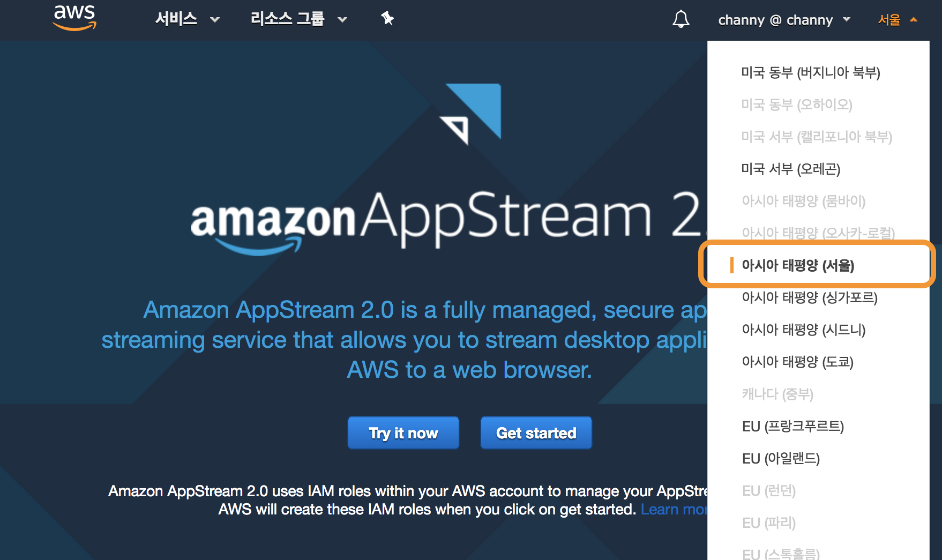This screenshot has width=942, height=560.
Task: Click the pin shortcut icon in navbar
Action: [x=387, y=19]
